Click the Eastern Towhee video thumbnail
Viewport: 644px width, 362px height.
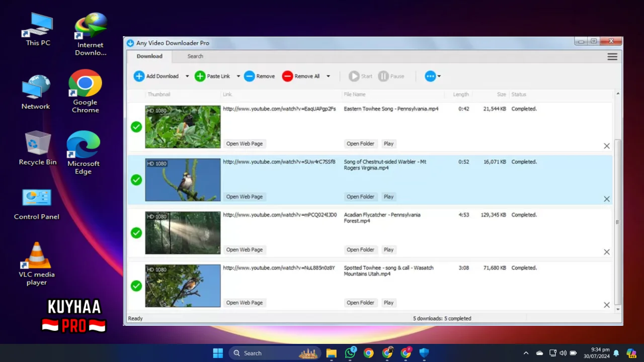click(183, 127)
